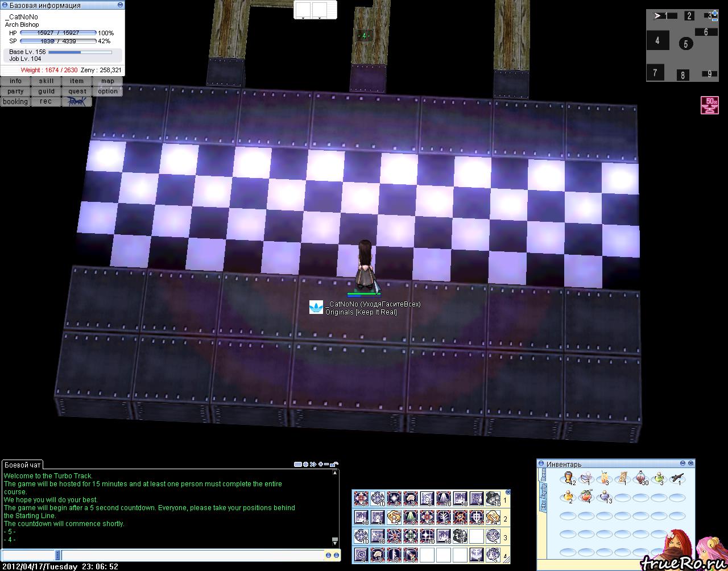The image size is (728, 571).
Task: Use the last skill in hotkey row 4
Action: pos(493,554)
